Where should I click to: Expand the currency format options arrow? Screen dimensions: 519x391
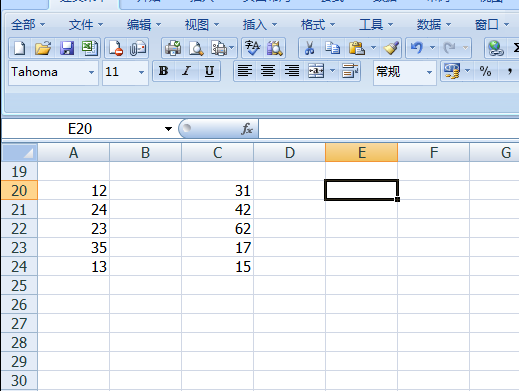click(467, 71)
